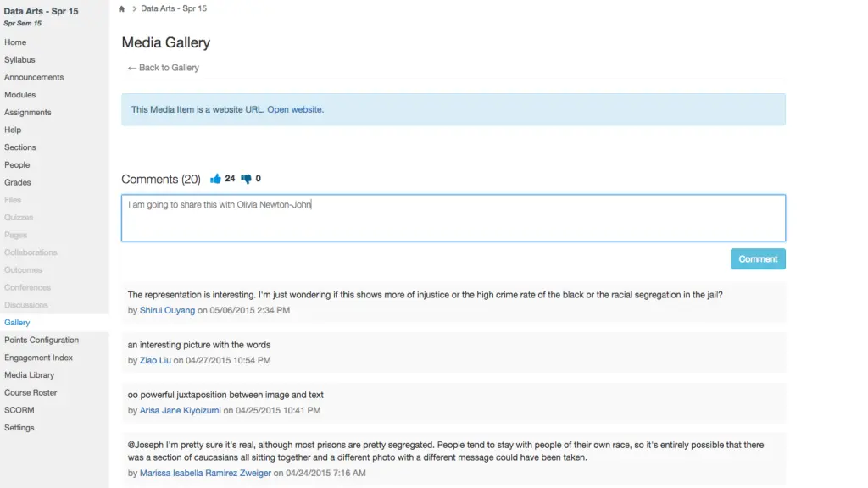Screen dimensions: 868x488
Task: Select Grades in course menu
Action: (x=17, y=182)
